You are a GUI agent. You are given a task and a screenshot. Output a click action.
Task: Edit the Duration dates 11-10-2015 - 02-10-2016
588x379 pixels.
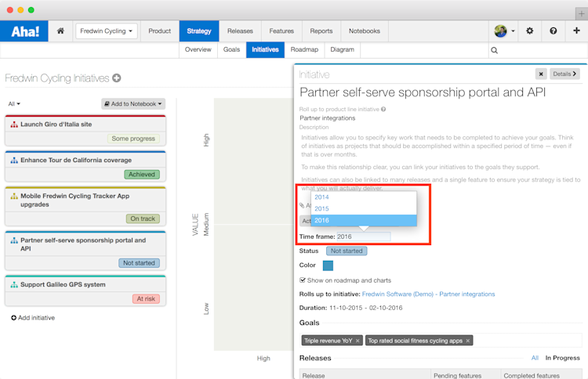[x=365, y=308]
